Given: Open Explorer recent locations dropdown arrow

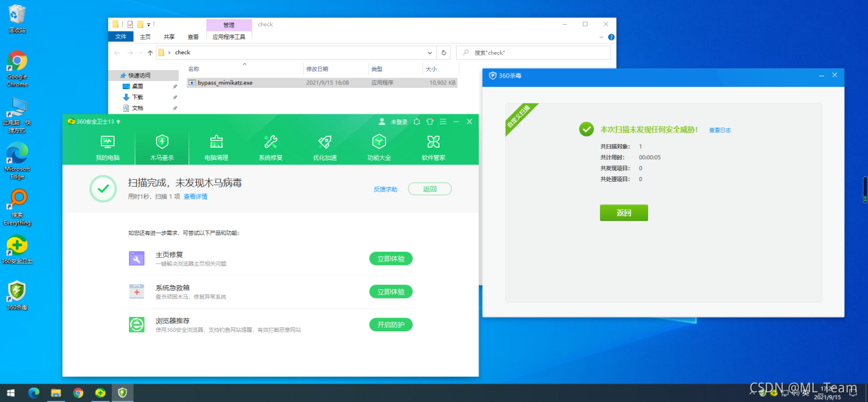Looking at the screenshot, I should (141, 52).
